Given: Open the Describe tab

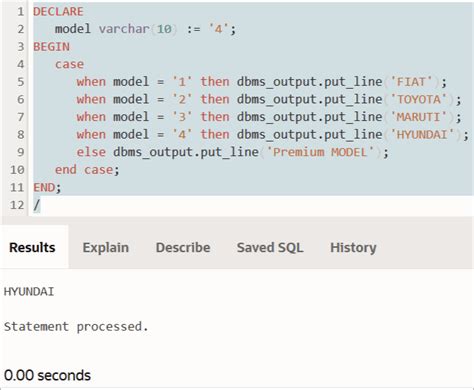Looking at the screenshot, I should click(183, 247).
